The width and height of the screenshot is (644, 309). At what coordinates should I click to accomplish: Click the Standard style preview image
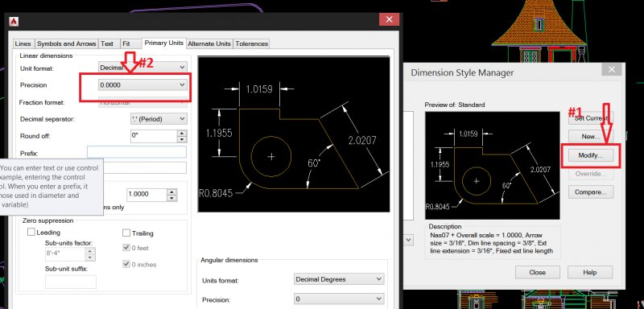tap(492, 166)
